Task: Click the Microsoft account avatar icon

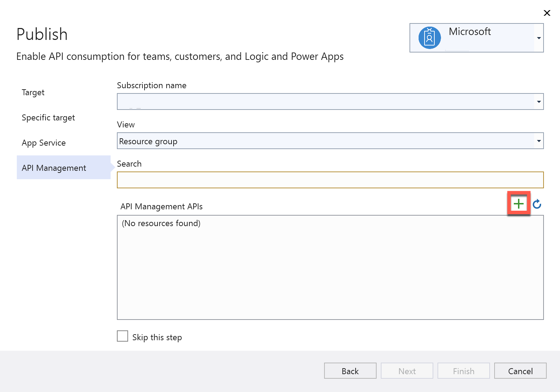Action: [429, 37]
